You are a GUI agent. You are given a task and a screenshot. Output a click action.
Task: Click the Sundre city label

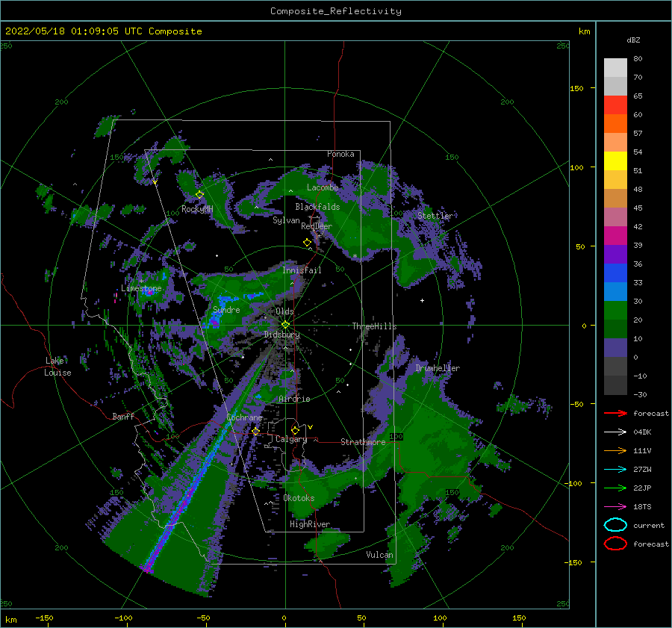click(226, 310)
